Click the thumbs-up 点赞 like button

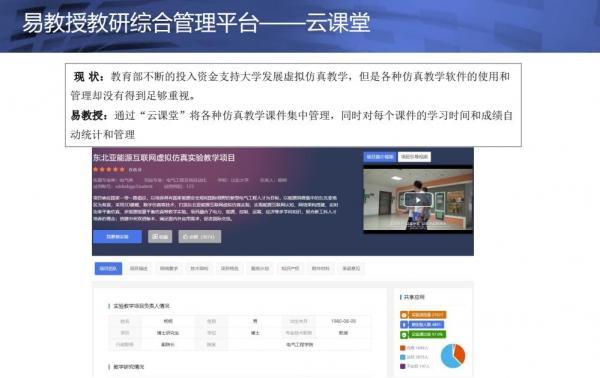tap(199, 237)
